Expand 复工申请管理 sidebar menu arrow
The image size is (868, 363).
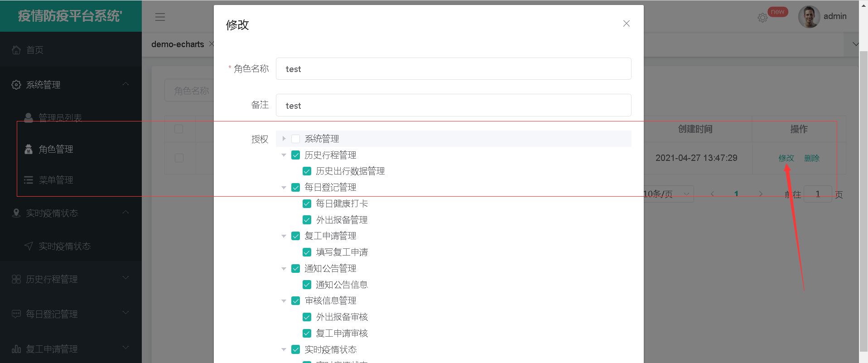[x=125, y=348]
